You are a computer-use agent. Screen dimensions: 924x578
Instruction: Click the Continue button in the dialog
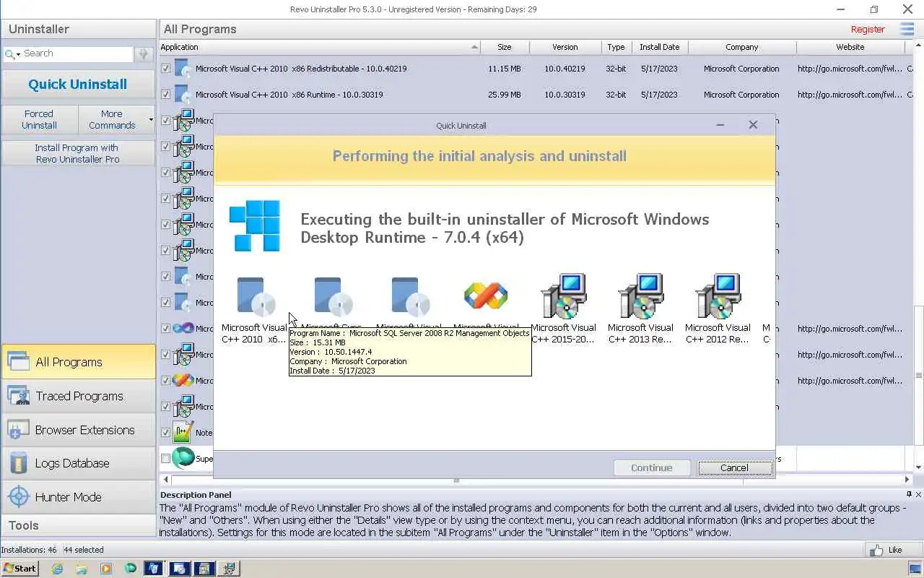(651, 467)
